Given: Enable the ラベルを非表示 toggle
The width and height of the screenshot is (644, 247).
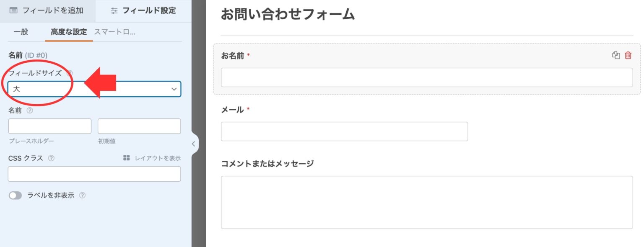Looking at the screenshot, I should pyautogui.click(x=16, y=195).
